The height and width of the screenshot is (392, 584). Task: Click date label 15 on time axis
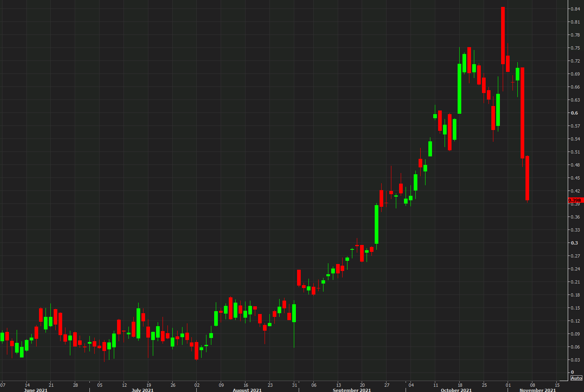[x=557, y=385]
